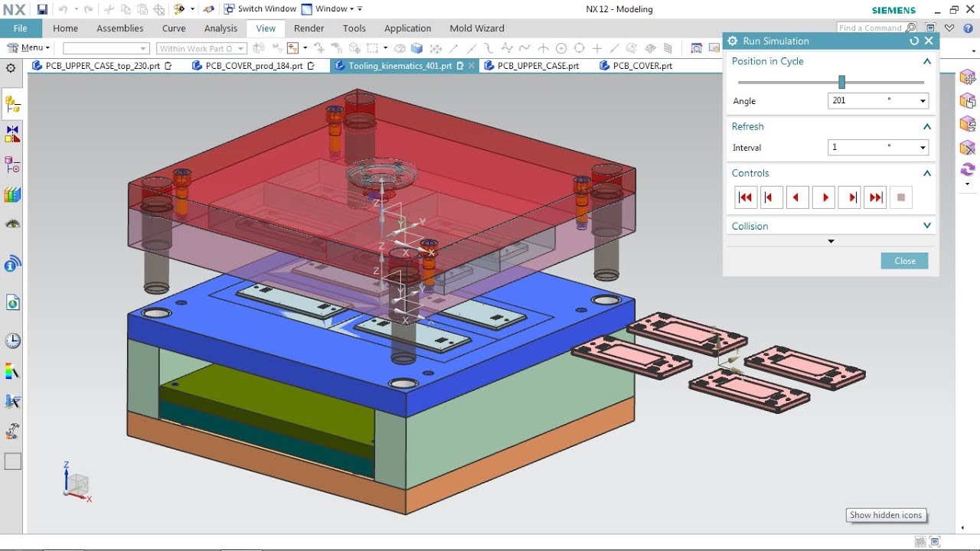Viewport: 980px width, 551px height.
Task: Switch to the Application ribbon tab
Action: coord(407,28)
